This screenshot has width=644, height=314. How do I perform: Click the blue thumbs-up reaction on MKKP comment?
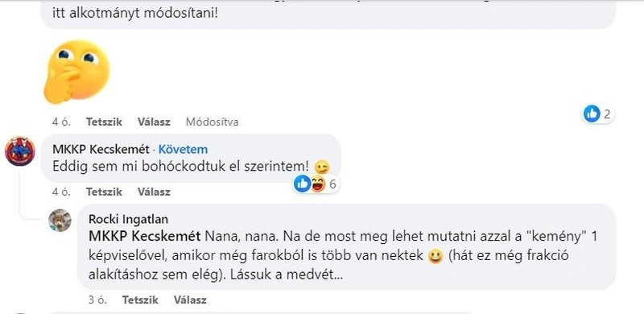tap(303, 184)
